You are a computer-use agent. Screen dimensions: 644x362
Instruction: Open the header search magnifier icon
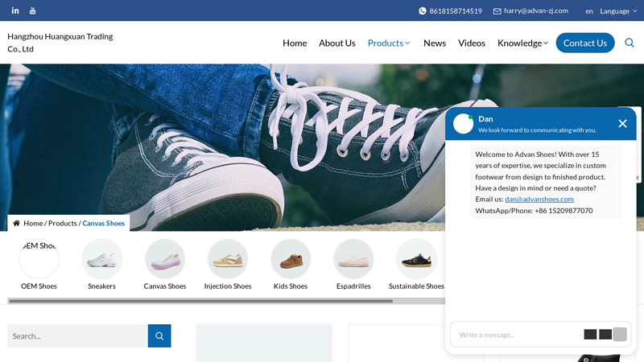pyautogui.click(x=630, y=43)
